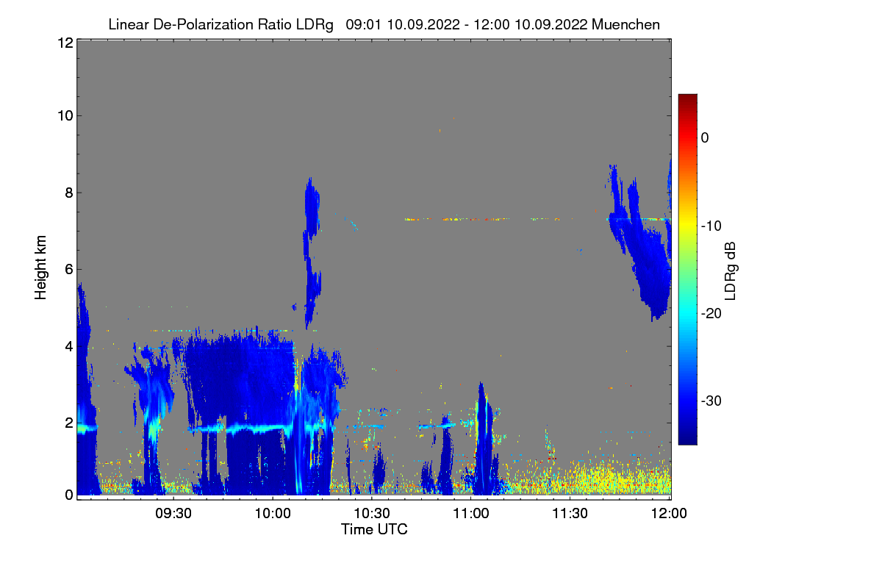
Task: Click the '10:30' time tick label
Action: click(372, 513)
